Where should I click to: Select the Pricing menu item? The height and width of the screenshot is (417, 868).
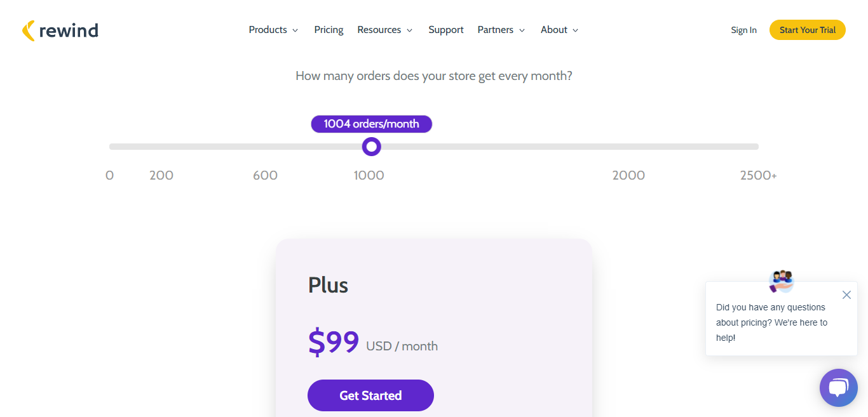coord(329,30)
